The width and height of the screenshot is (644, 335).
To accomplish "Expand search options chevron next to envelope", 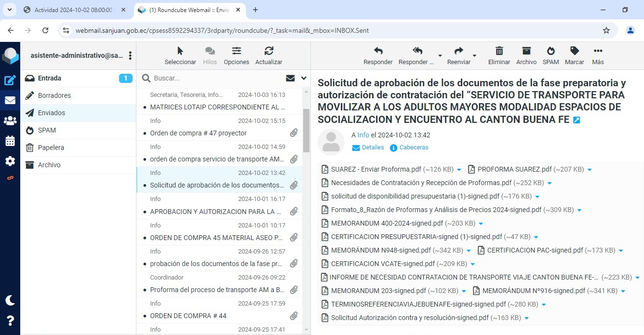I will point(304,78).
